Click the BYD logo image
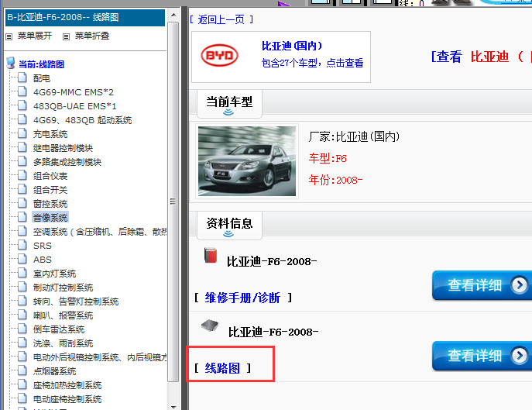This screenshot has width=532, height=410. pos(219,55)
